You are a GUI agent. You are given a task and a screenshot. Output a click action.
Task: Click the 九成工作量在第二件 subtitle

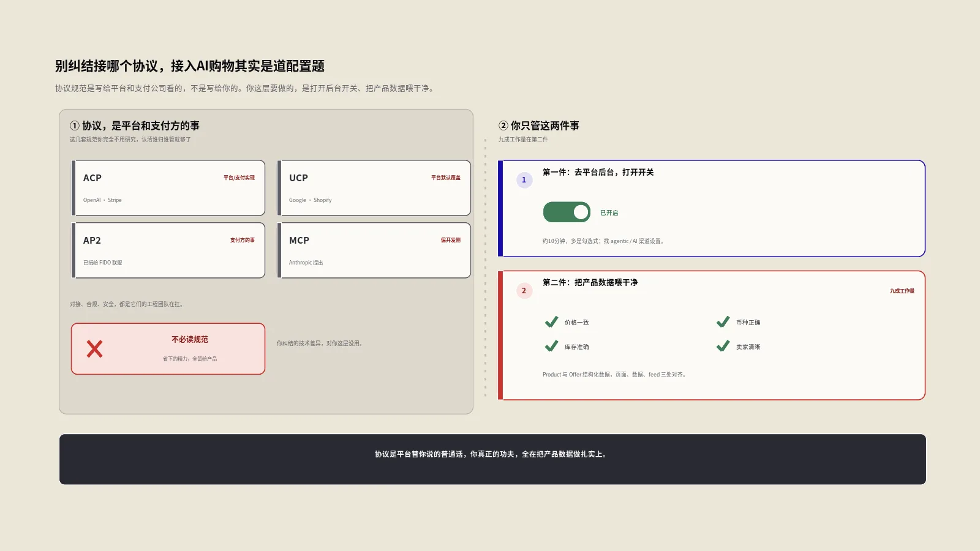tap(523, 140)
